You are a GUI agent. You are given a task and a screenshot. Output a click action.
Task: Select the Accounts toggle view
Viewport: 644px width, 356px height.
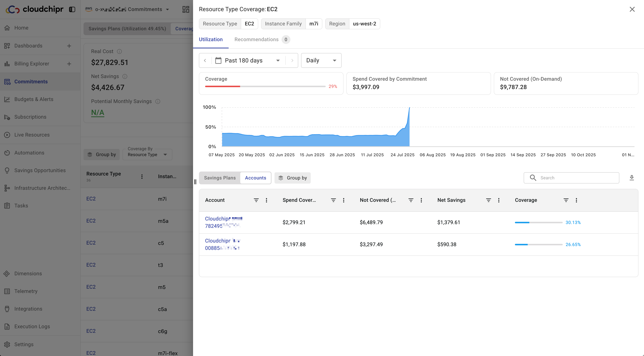pyautogui.click(x=255, y=178)
